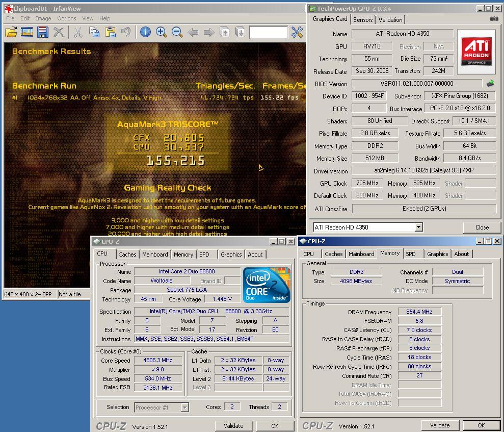Open Mainboard tab in left CPU-Z window
The image size is (504, 432).
point(155,254)
